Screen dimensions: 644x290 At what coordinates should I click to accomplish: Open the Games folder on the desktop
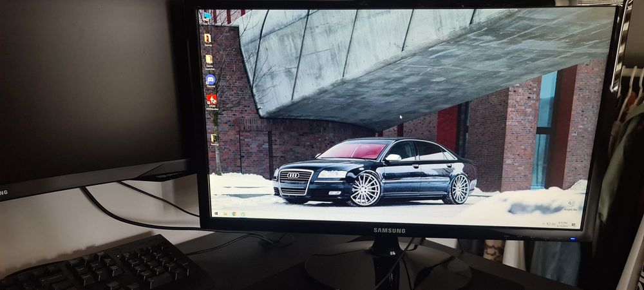point(207,40)
